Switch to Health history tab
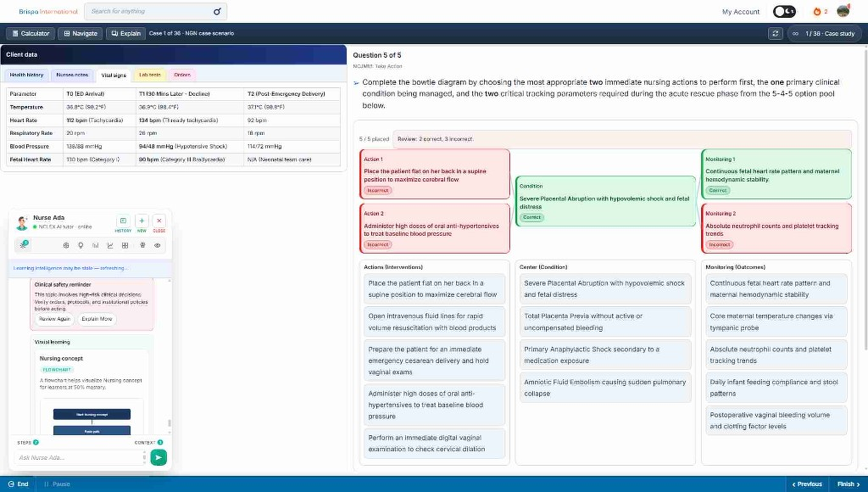 [27, 75]
